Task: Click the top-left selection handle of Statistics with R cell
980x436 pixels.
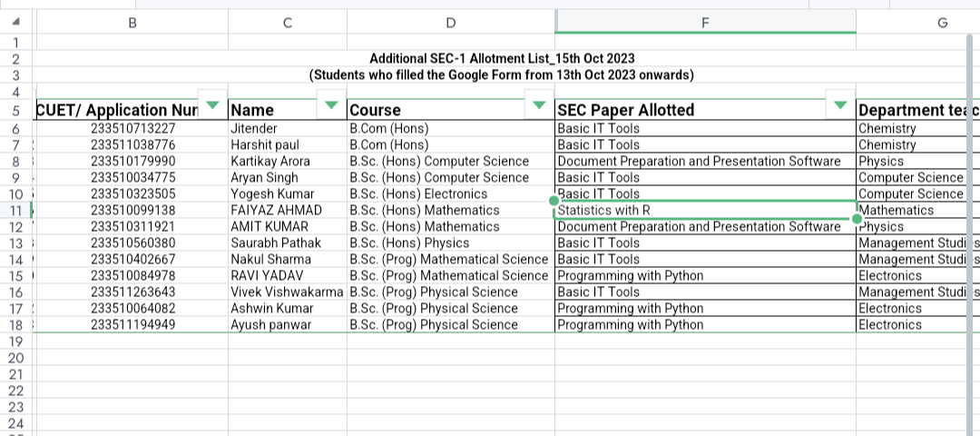Action: 554,201
